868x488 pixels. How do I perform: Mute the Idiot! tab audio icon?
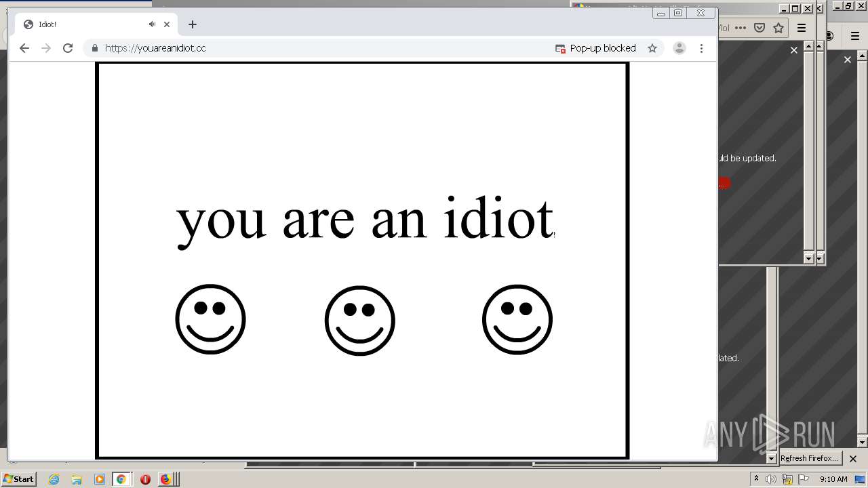[153, 24]
